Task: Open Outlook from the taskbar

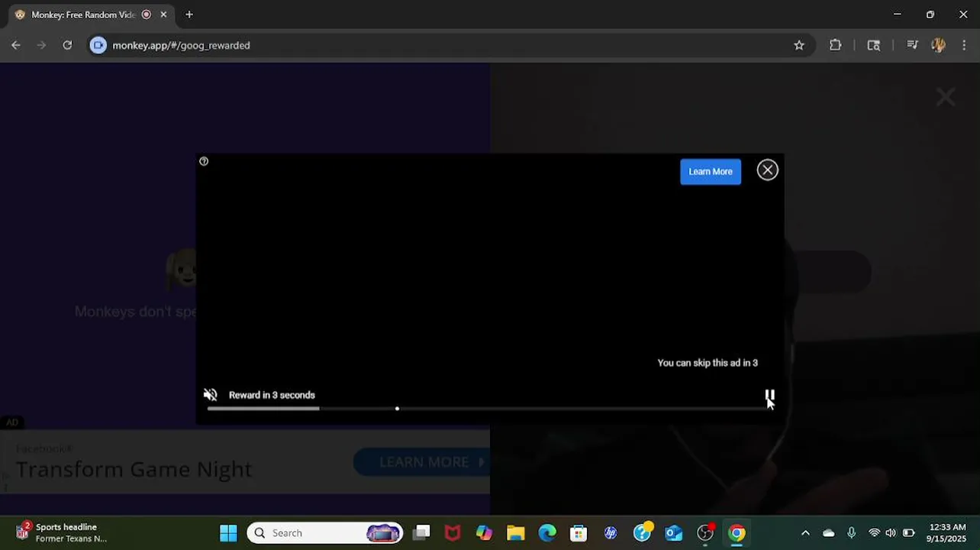Action: [674, 533]
